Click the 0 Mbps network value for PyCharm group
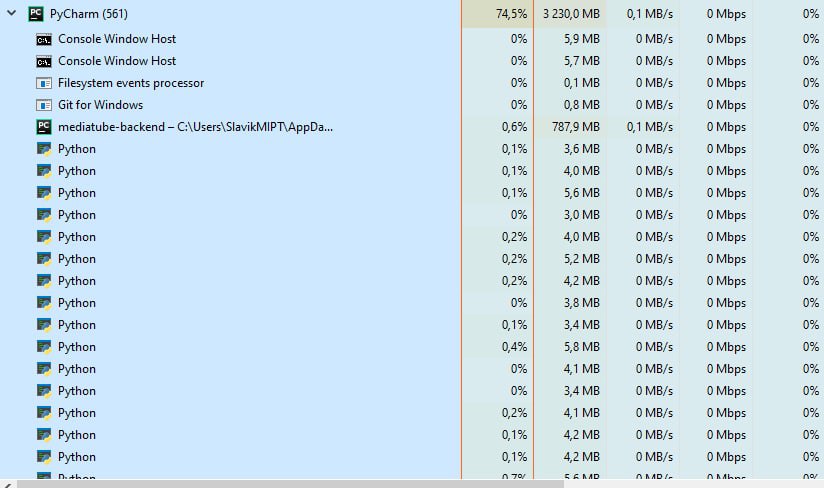 pyautogui.click(x=726, y=14)
